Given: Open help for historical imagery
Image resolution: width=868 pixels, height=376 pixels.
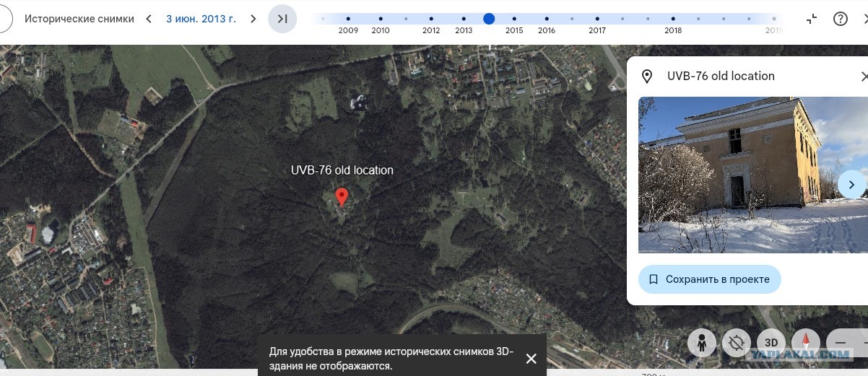Looking at the screenshot, I should [x=841, y=19].
